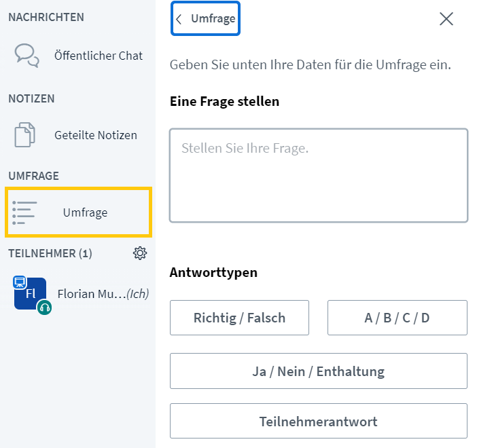Click the Umfrage header back button text
This screenshot has height=448, width=477.
point(213,19)
